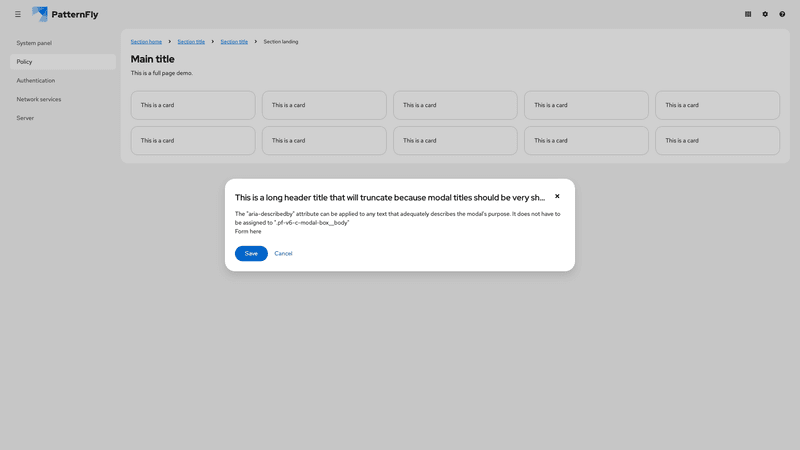Image resolution: width=800 pixels, height=450 pixels.
Task: Select the last card in the bottom row
Action: [717, 141]
